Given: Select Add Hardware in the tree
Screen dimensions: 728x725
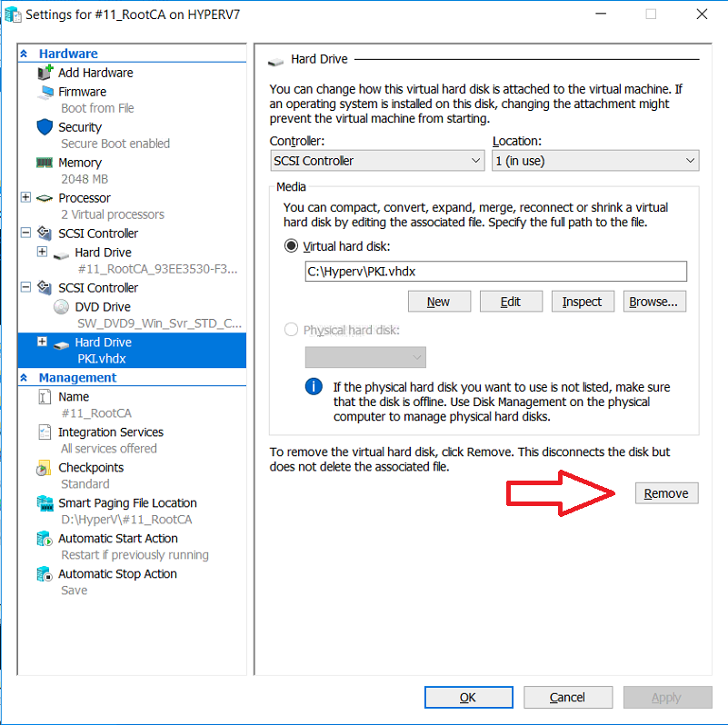Looking at the screenshot, I should point(95,73).
